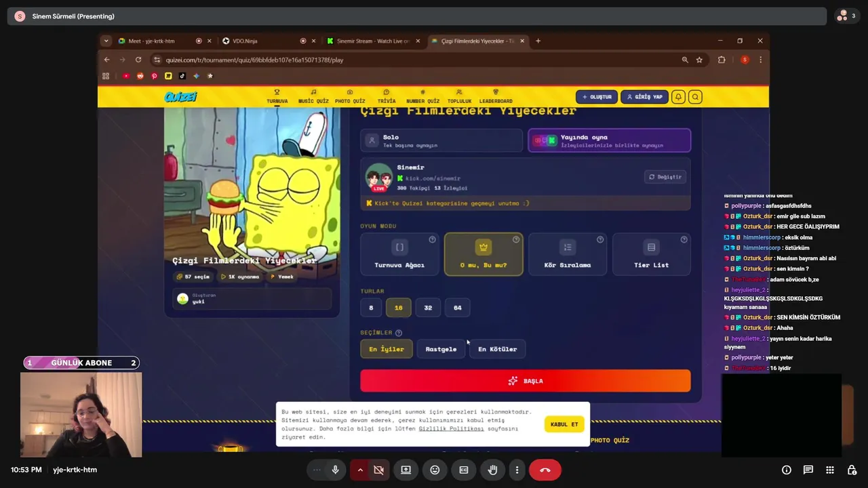The image size is (868, 488).
Task: Set rounds to 32
Action: [x=428, y=308]
